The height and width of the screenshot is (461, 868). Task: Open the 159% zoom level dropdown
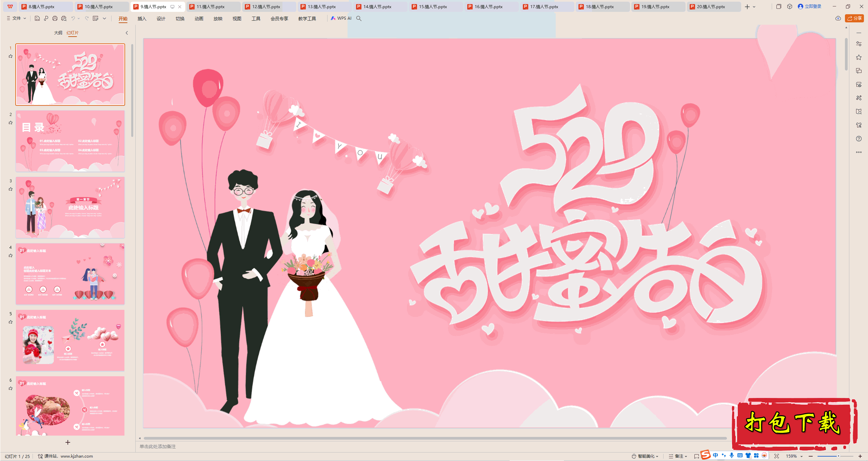point(794,456)
